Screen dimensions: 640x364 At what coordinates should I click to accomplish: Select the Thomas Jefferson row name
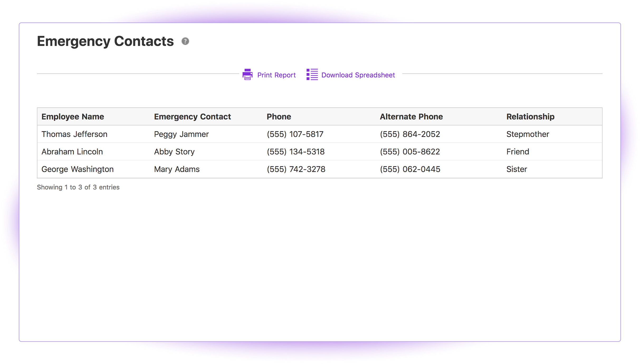(74, 134)
